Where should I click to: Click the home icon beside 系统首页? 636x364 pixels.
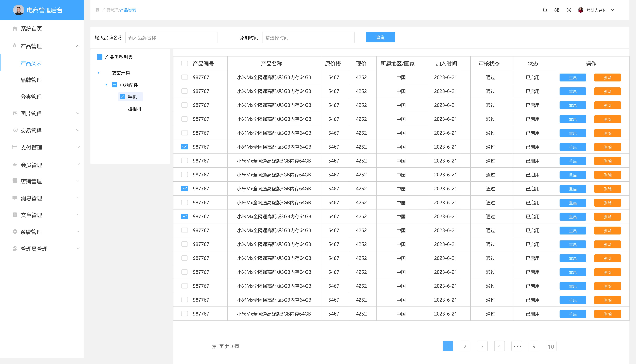pos(15,28)
